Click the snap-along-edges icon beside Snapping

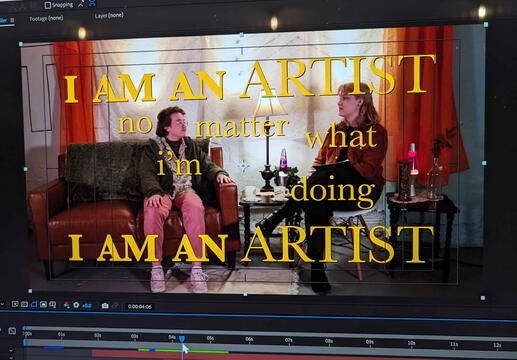[x=81, y=4]
